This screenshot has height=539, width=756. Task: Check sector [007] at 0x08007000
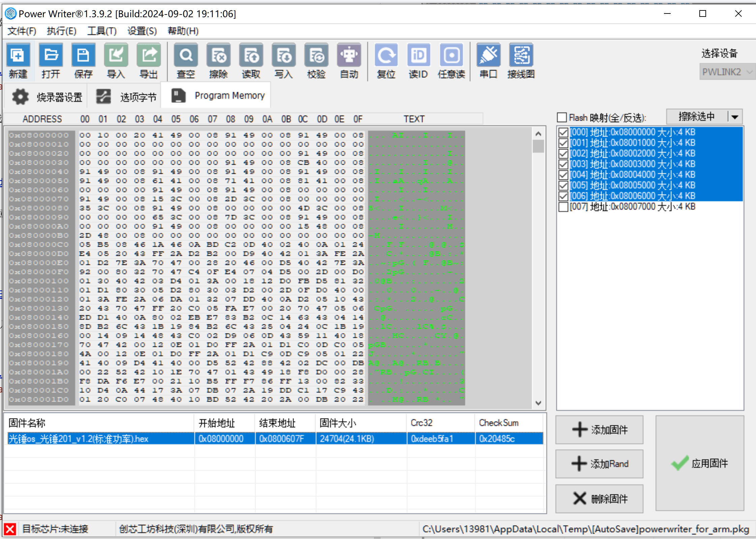click(563, 207)
